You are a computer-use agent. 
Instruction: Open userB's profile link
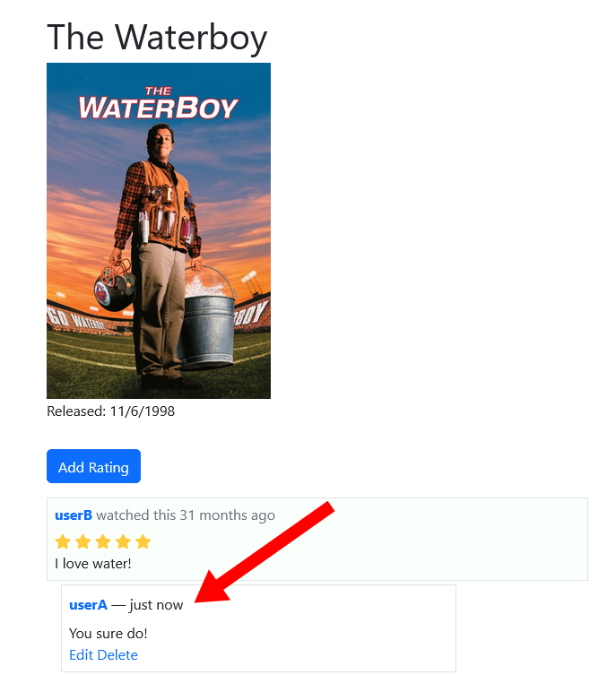click(x=74, y=515)
